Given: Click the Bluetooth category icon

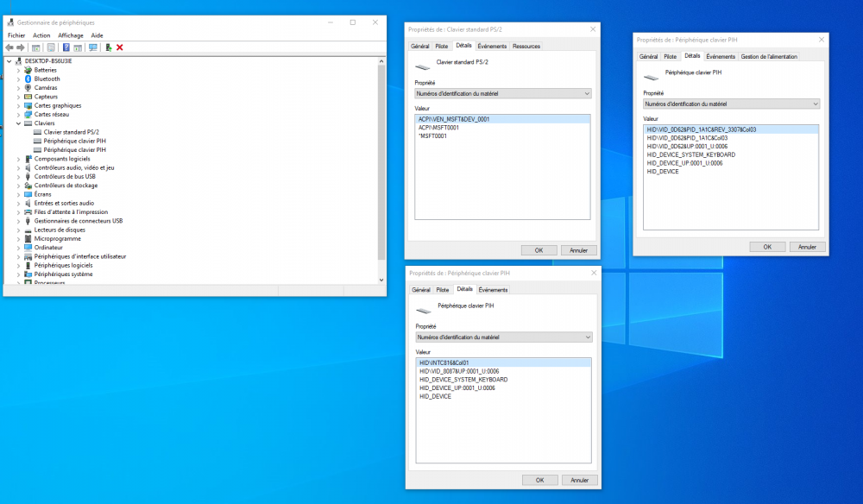Looking at the screenshot, I should pyautogui.click(x=28, y=79).
